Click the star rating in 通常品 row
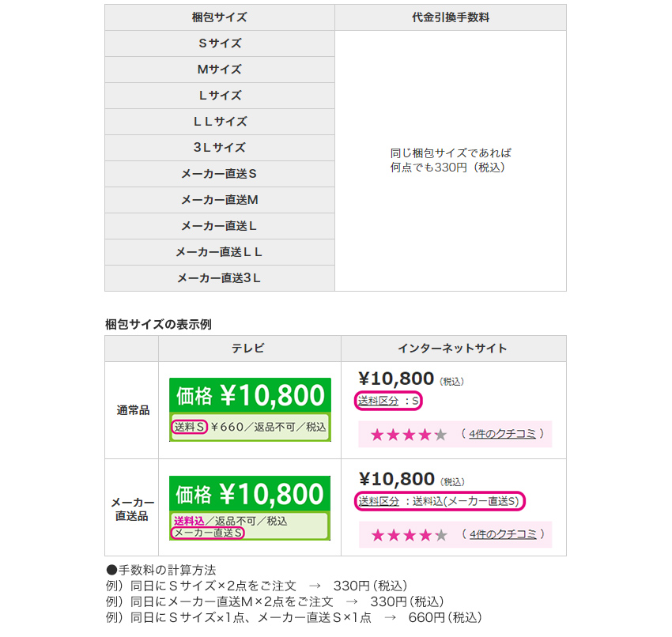This screenshot has width=672, height=637. click(409, 435)
